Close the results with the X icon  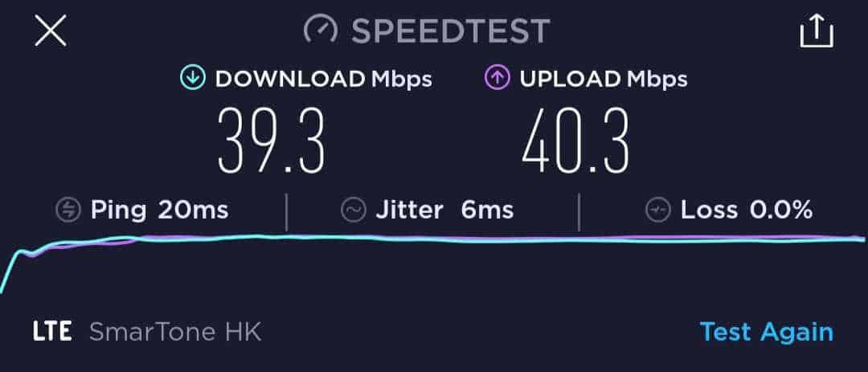(51, 31)
